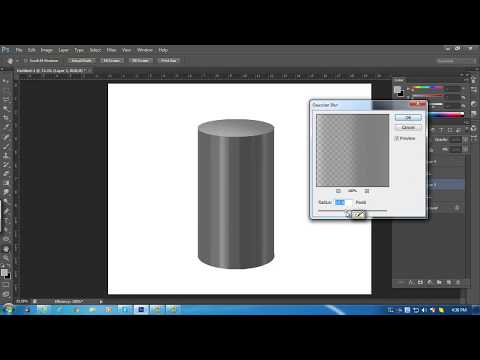Select the Hand tool in toolbar
Image resolution: width=480 pixels, height=360 pixels.
click(x=6, y=249)
